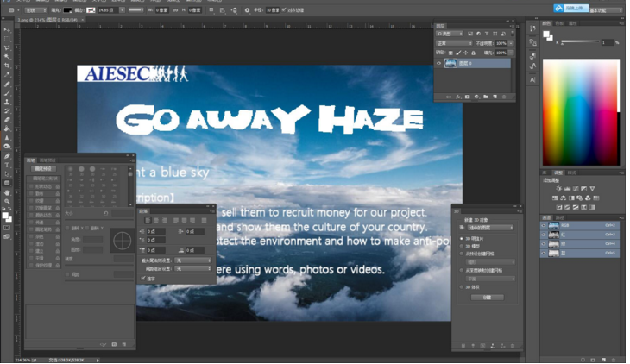Image resolution: width=630 pixels, height=364 pixels.
Task: Select the Hand tool
Action: click(x=7, y=192)
